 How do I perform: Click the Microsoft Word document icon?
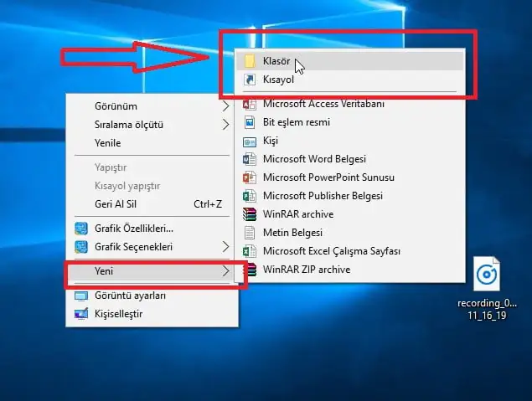click(250, 159)
